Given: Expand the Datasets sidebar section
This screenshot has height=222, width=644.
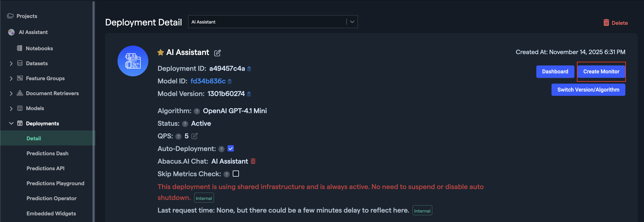Looking at the screenshot, I should pyautogui.click(x=11, y=64).
